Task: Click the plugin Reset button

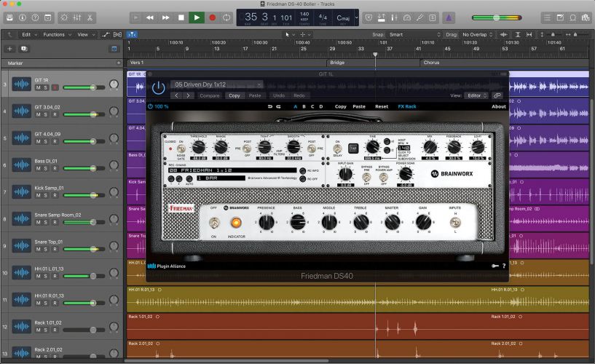Action: pyautogui.click(x=382, y=106)
